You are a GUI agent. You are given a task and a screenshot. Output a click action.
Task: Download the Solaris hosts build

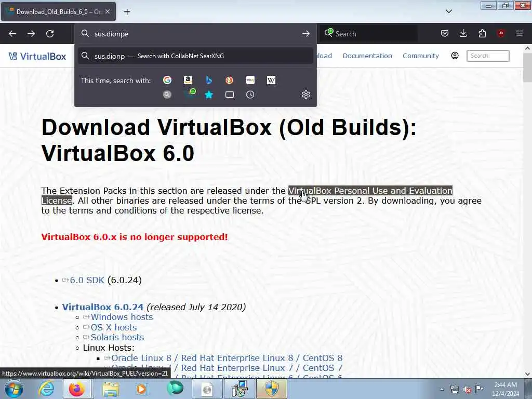pyautogui.click(x=117, y=337)
